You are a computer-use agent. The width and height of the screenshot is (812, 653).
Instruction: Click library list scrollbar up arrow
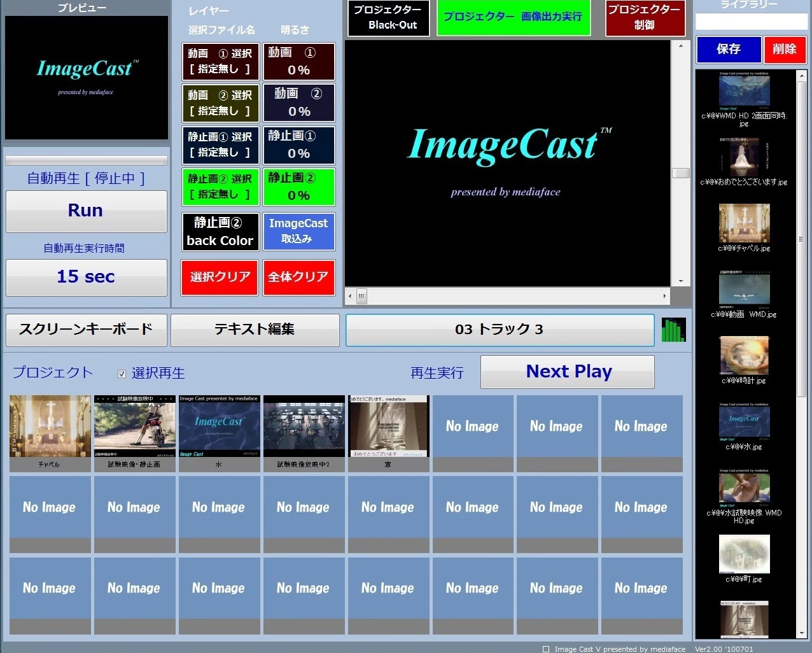click(x=802, y=75)
